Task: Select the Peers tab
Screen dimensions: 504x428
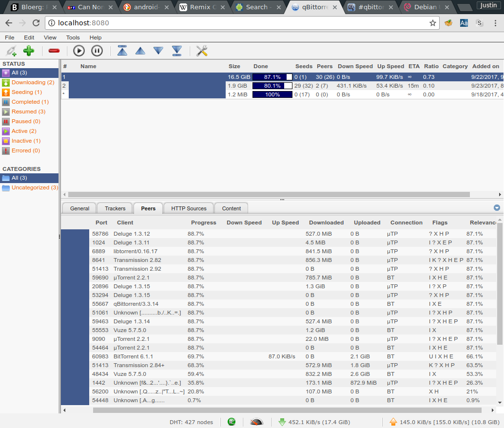Action: [148, 208]
